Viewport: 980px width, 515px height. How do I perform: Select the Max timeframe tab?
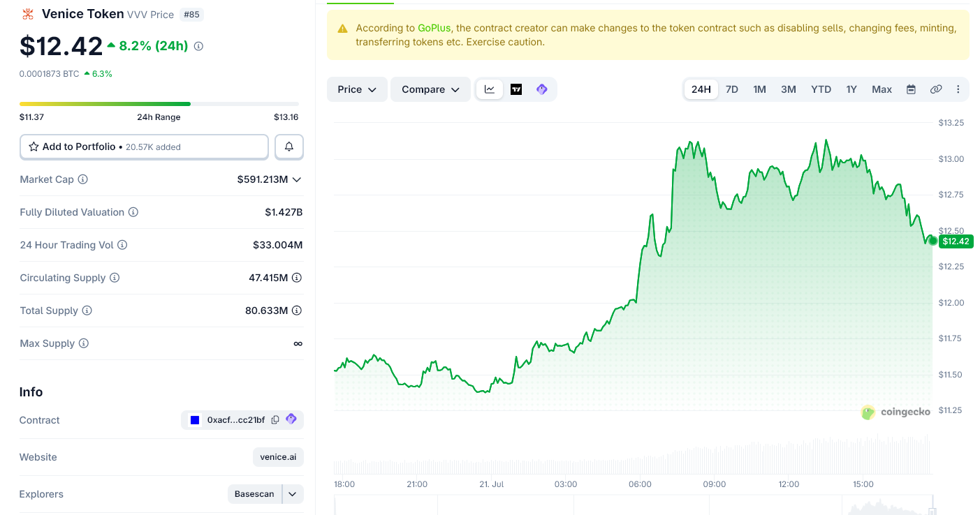[x=882, y=89]
